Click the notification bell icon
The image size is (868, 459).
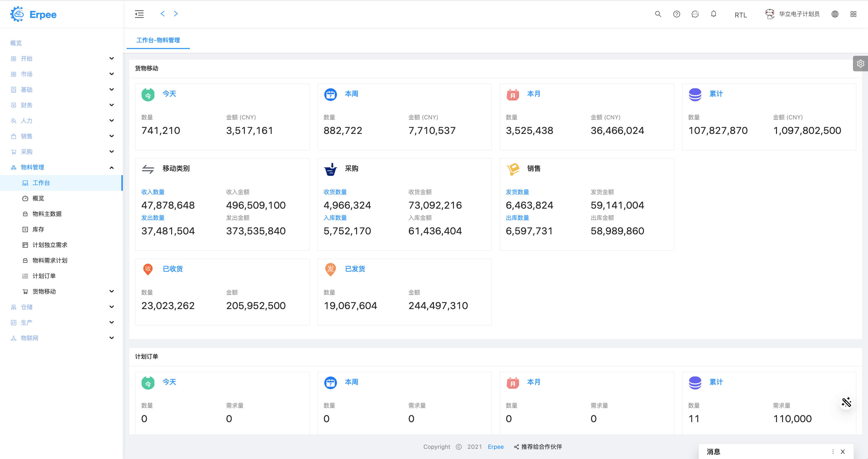point(713,14)
